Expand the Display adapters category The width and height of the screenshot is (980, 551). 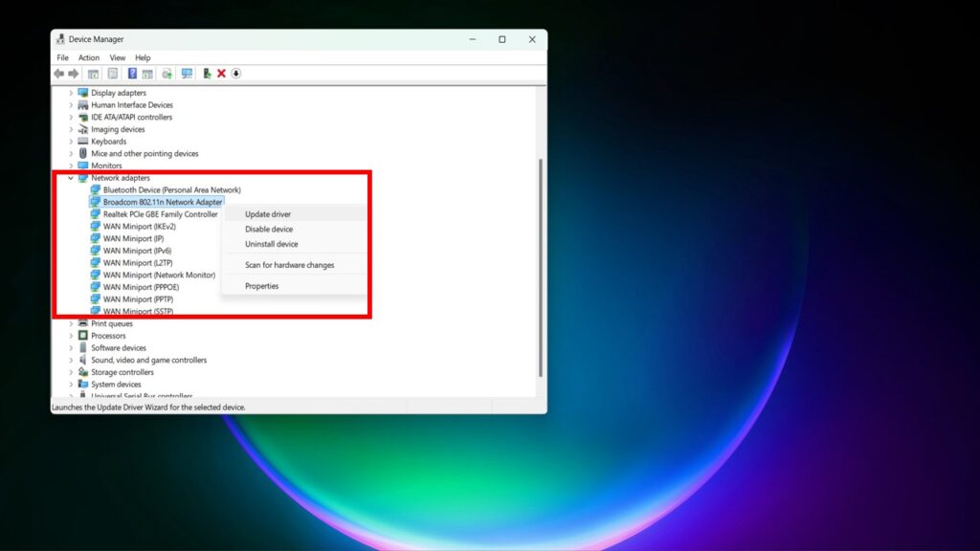tap(71, 93)
